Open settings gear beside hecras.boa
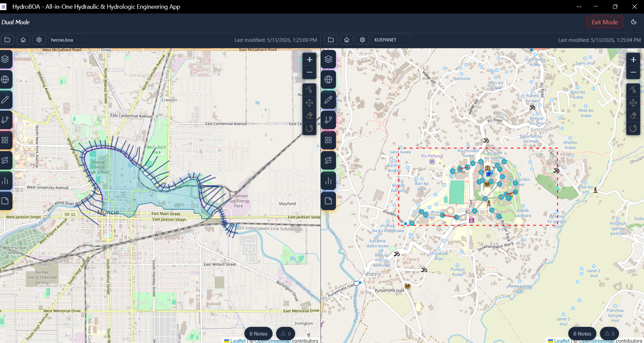644x343 pixels. [x=39, y=40]
